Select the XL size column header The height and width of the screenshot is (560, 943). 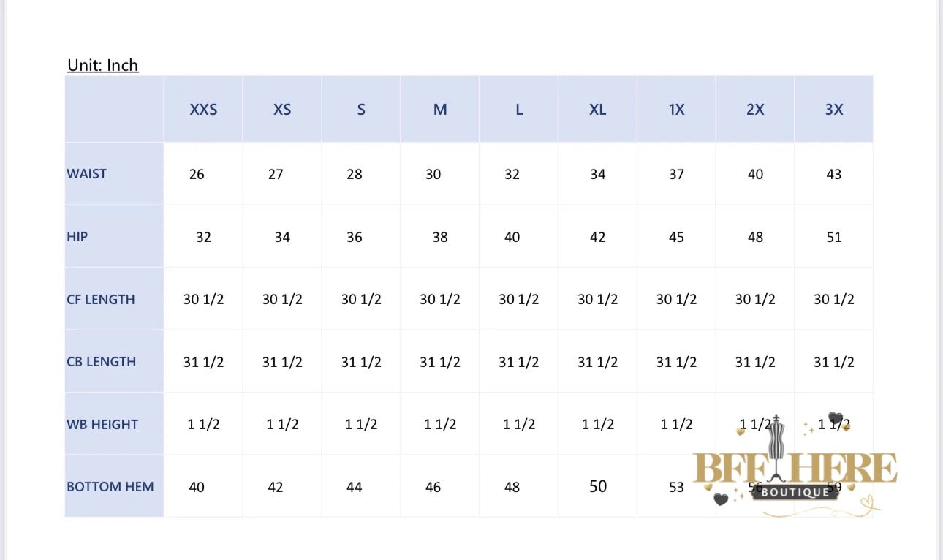[x=597, y=110]
